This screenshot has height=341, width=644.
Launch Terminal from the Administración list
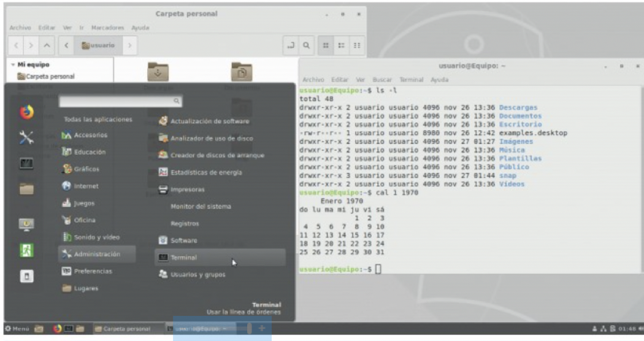click(x=220, y=258)
